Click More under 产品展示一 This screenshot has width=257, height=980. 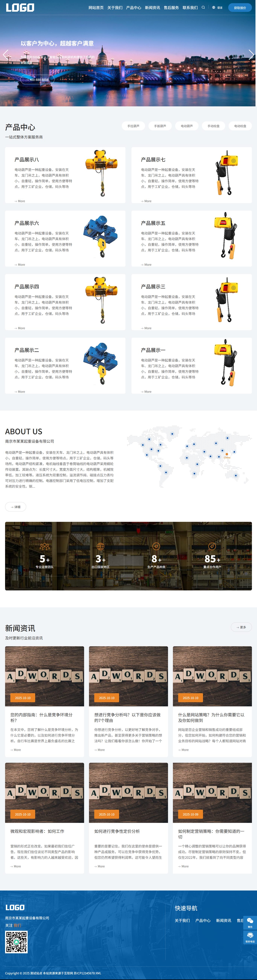146,392
